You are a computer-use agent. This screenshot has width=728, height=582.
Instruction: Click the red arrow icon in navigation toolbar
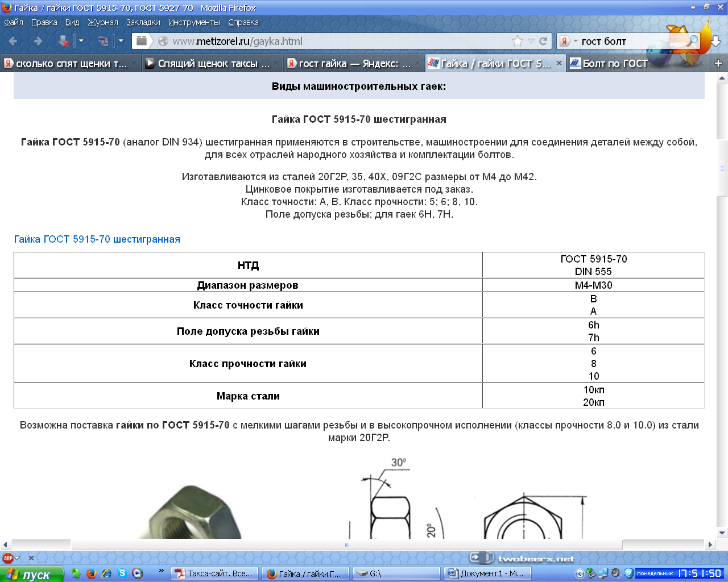point(103,41)
